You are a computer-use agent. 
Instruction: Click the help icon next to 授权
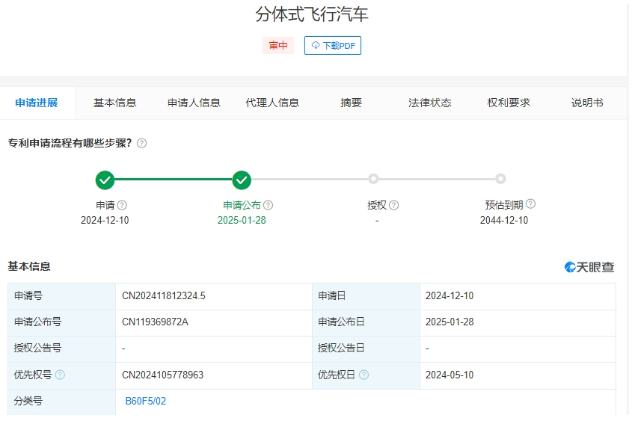point(394,205)
